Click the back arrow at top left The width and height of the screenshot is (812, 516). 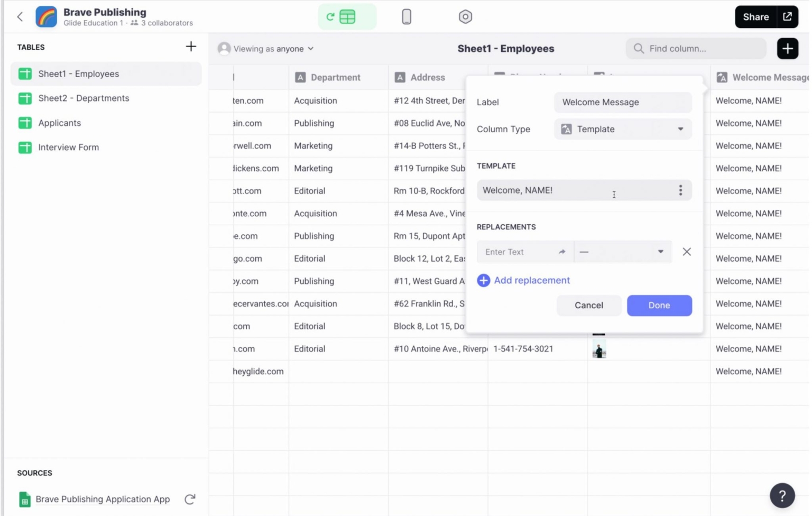click(x=20, y=16)
